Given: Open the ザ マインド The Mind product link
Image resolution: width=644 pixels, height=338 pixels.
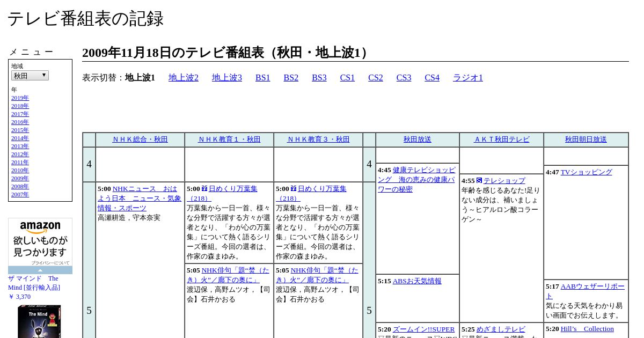Looking at the screenshot, I should (34, 283).
